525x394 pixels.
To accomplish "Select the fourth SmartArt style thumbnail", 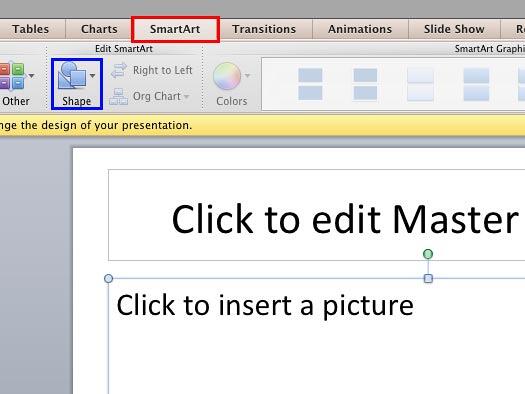I will click(476, 84).
